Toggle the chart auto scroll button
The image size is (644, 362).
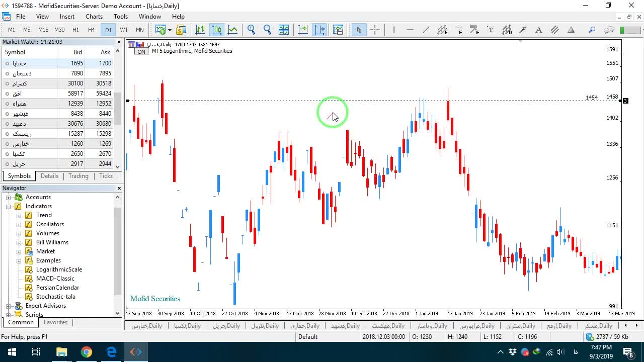303,30
